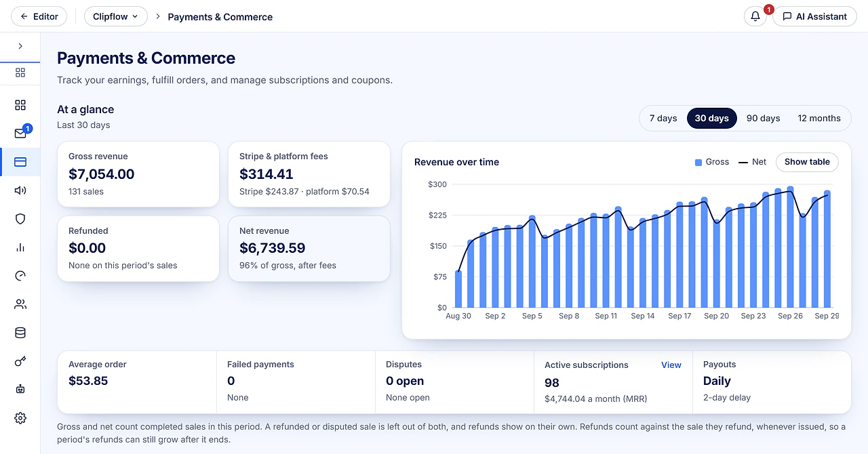Select the 30 days range
Image resolution: width=868 pixels, height=454 pixels.
tap(711, 118)
